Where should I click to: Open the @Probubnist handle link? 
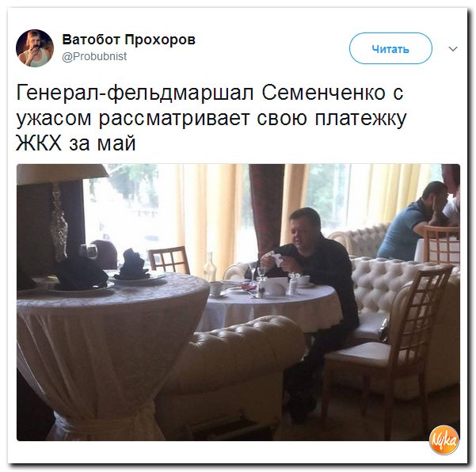click(x=94, y=56)
